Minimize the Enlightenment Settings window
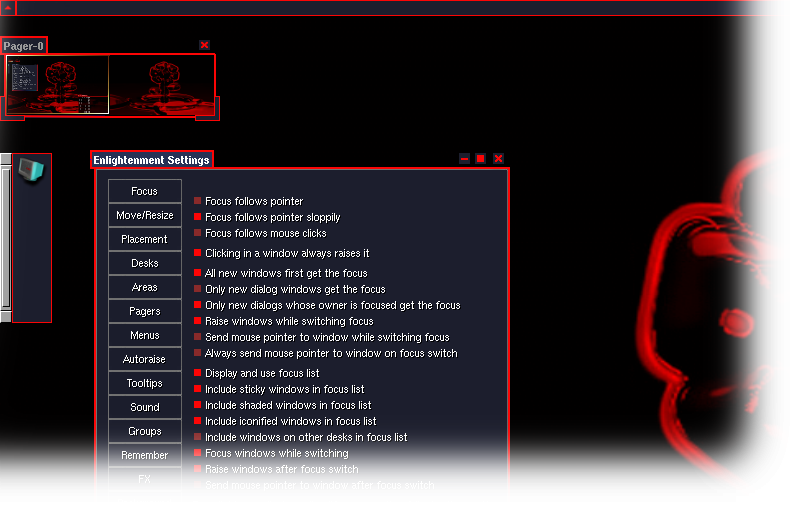Screen dimensions: 800x525 coord(464,159)
